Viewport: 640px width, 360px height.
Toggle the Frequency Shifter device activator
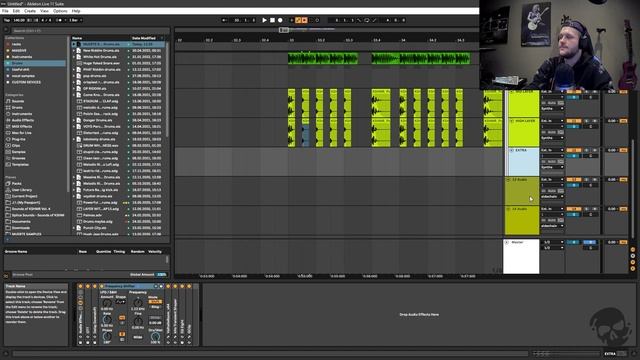102,287
